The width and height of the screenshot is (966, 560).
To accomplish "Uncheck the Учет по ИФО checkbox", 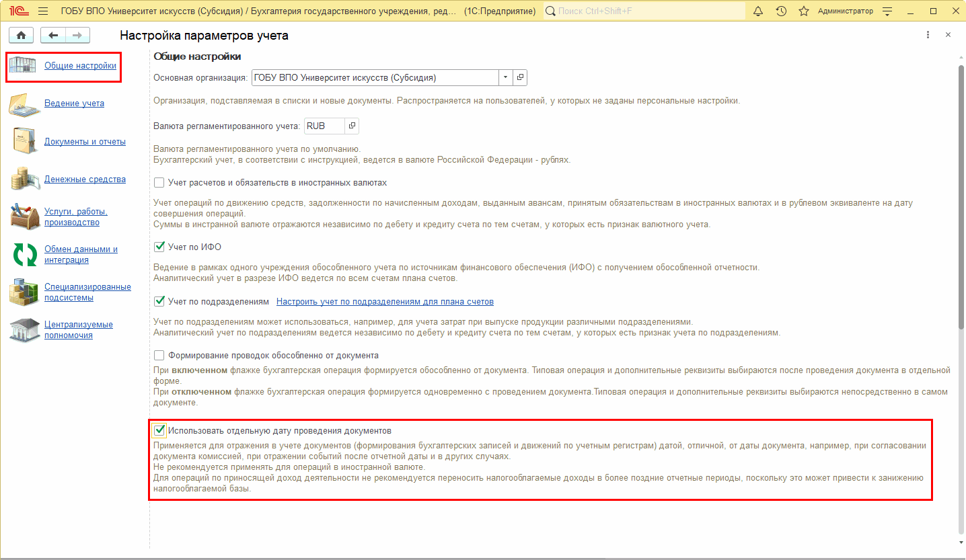I will [x=159, y=247].
